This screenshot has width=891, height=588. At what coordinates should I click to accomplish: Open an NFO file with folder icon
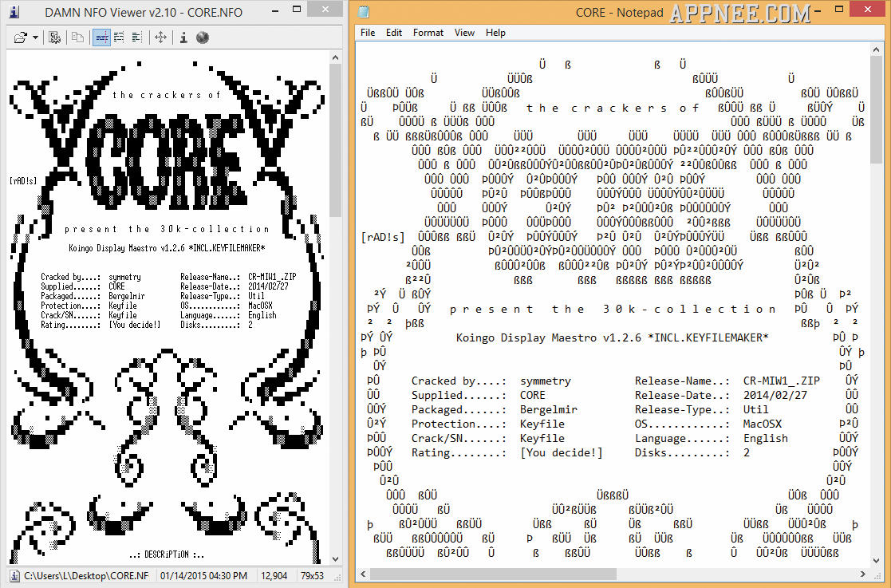coord(20,37)
